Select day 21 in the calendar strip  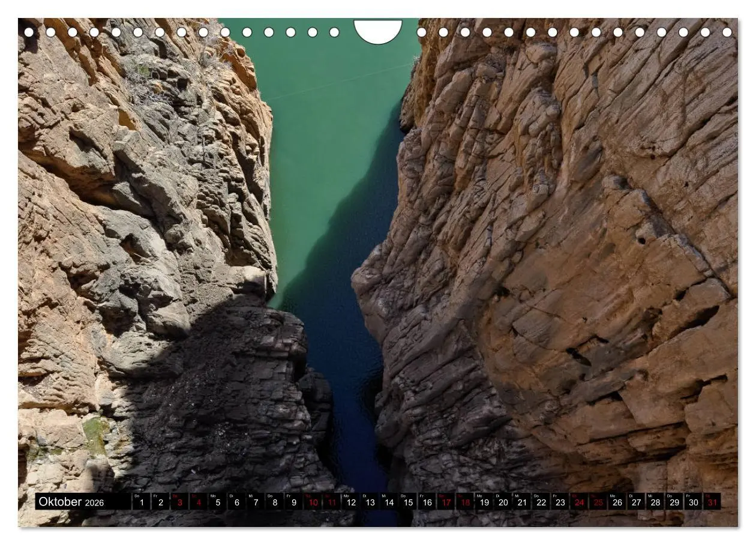pos(523,502)
